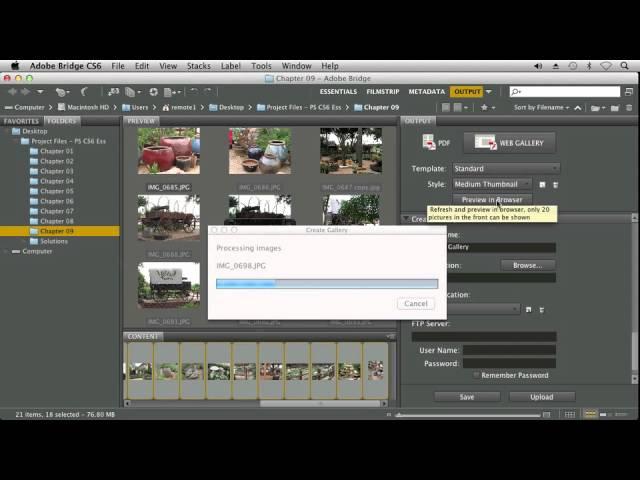This screenshot has width=640, height=480.
Task: Cancel the Create Gallery processing dialog
Action: click(416, 304)
